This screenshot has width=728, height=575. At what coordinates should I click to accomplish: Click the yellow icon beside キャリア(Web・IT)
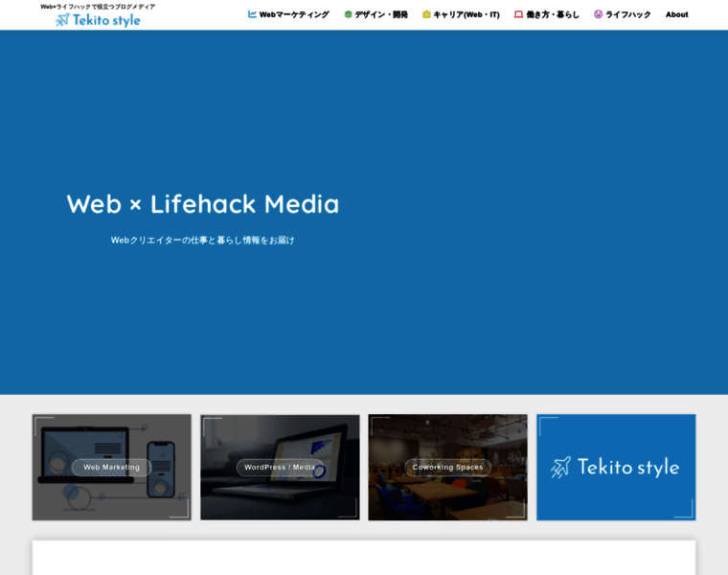[427, 14]
